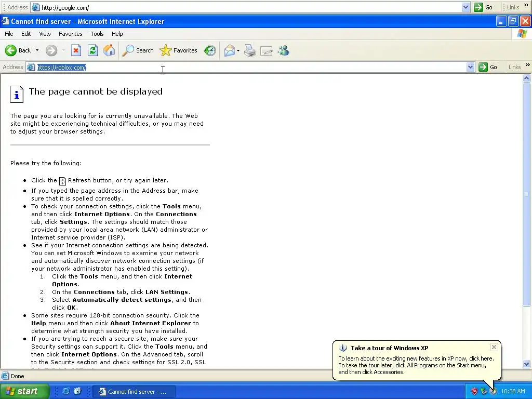532x399 pixels.
Task: Click the IE icon in the title bar
Action: pos(5,21)
